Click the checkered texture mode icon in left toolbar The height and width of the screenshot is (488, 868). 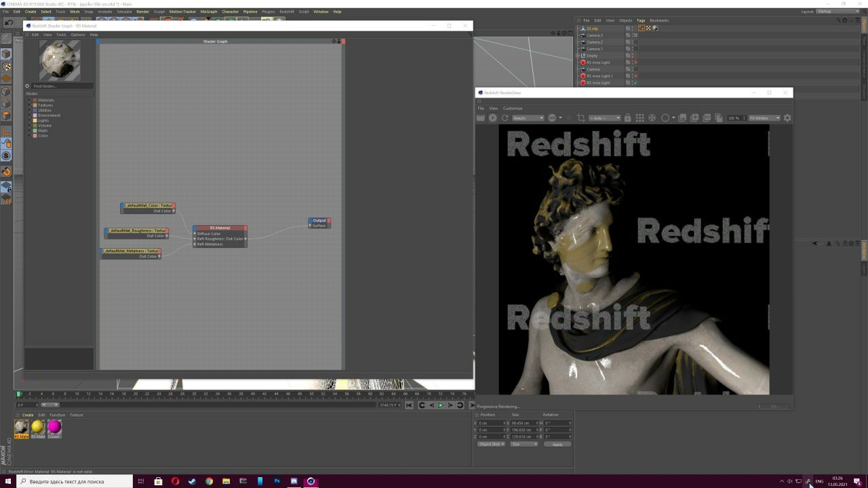[x=6, y=66]
